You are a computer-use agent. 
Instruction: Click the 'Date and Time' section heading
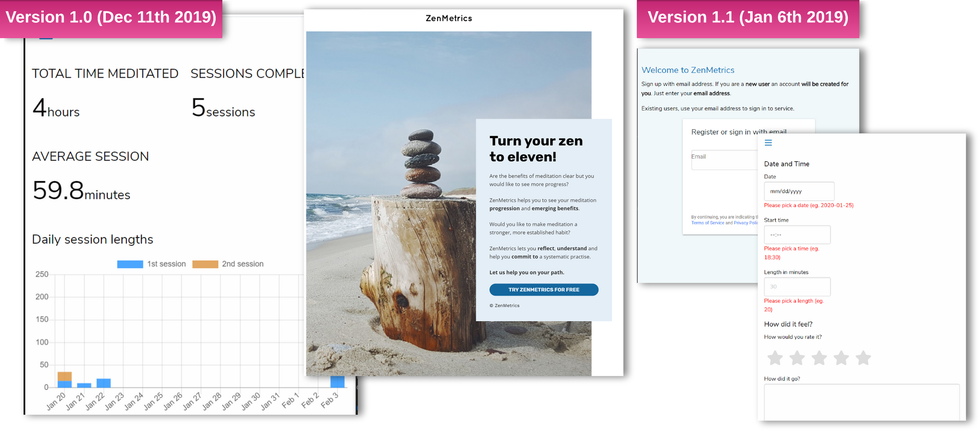click(x=786, y=164)
